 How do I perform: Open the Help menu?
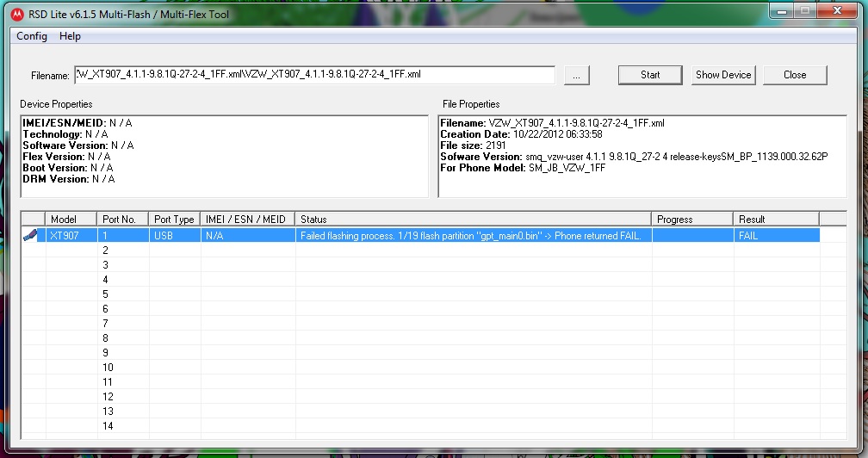tap(70, 36)
